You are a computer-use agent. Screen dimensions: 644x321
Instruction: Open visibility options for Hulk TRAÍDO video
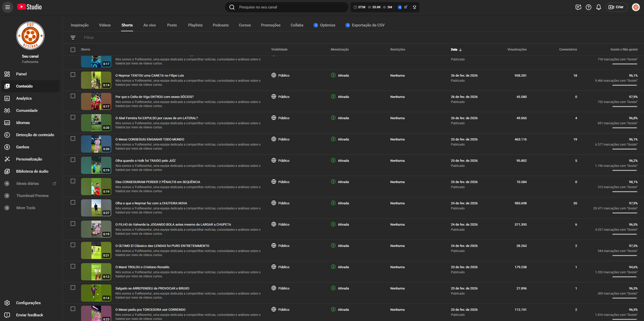click(281, 161)
